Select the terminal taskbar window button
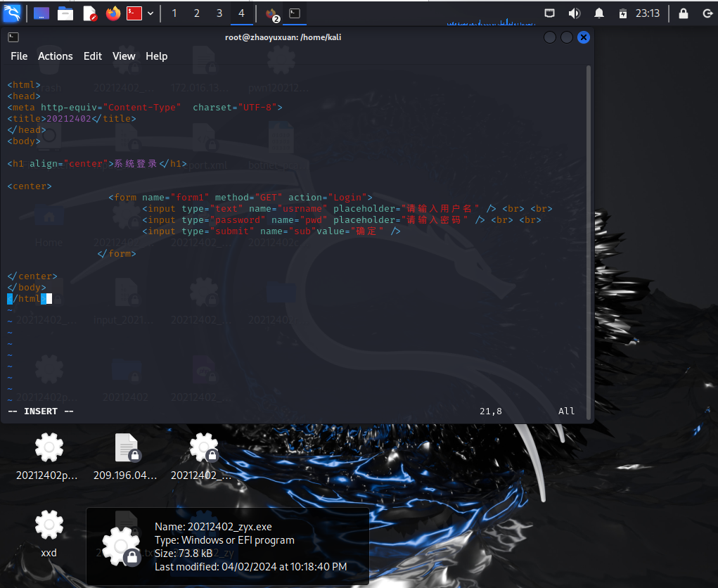The width and height of the screenshot is (718, 588). pyautogui.click(x=295, y=14)
